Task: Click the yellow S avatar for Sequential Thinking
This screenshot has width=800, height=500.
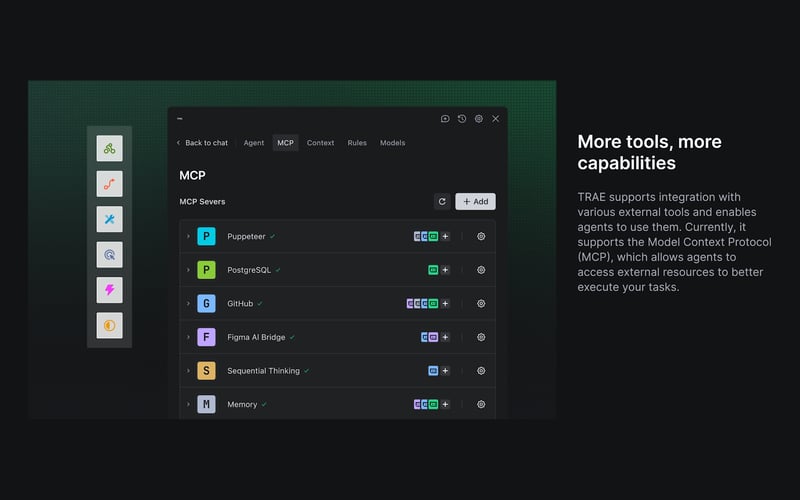Action: (206, 371)
